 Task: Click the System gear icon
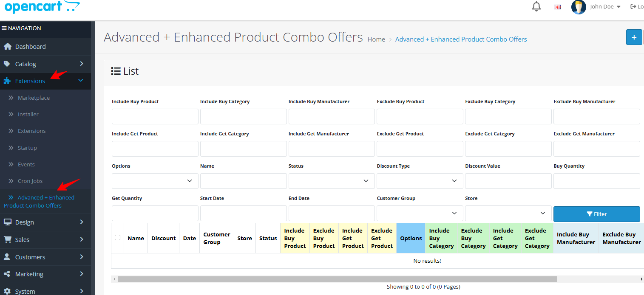(7, 291)
